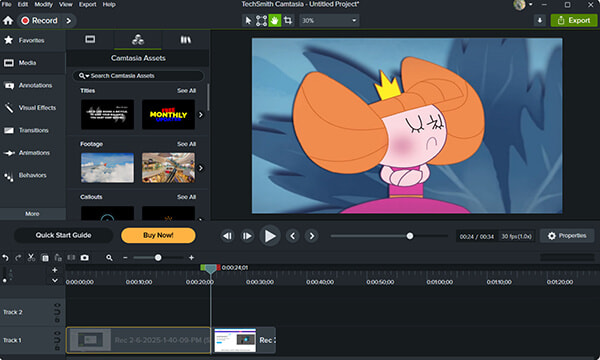Viewport: 600px width, 360px height.
Task: Hide Track 1 with eye icon
Action: 57,333
